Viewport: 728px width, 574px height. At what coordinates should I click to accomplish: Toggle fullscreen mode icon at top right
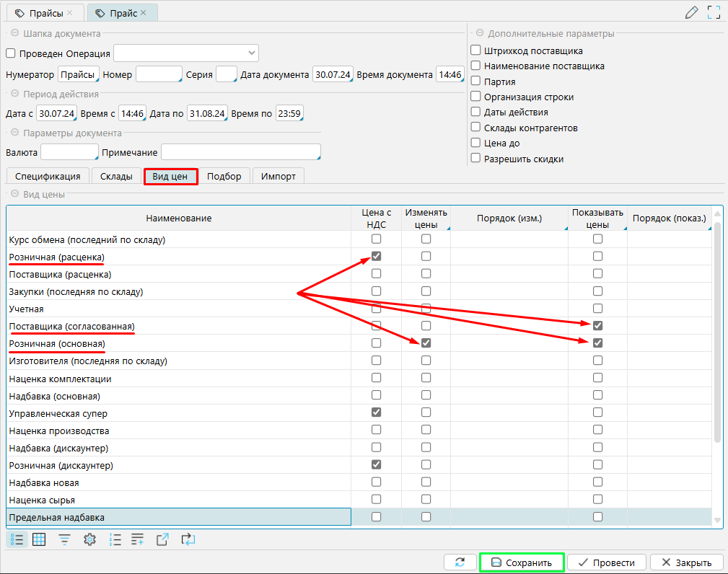pyautogui.click(x=714, y=12)
